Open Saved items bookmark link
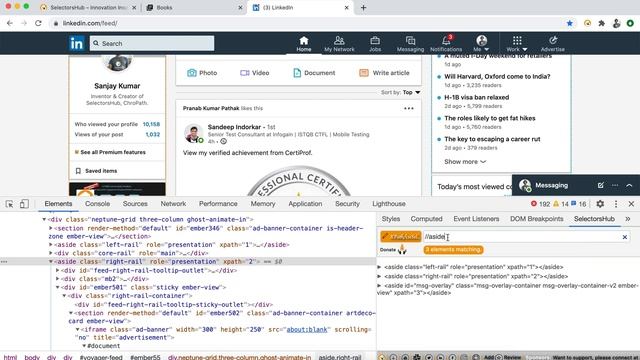 click(96, 171)
